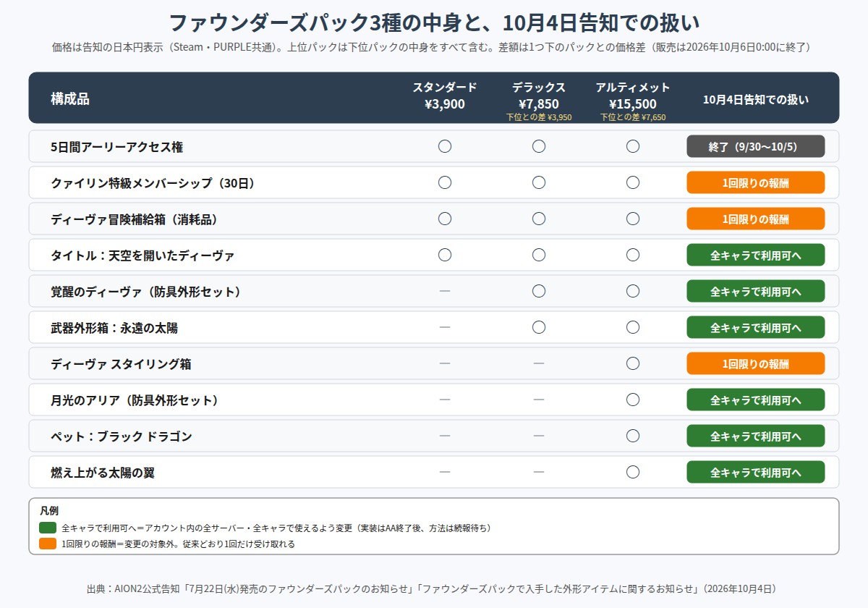This screenshot has width=868, height=608.
Task: Select デラックス circle for 武器外形箱:永遠の太陽
Action: pos(539,327)
